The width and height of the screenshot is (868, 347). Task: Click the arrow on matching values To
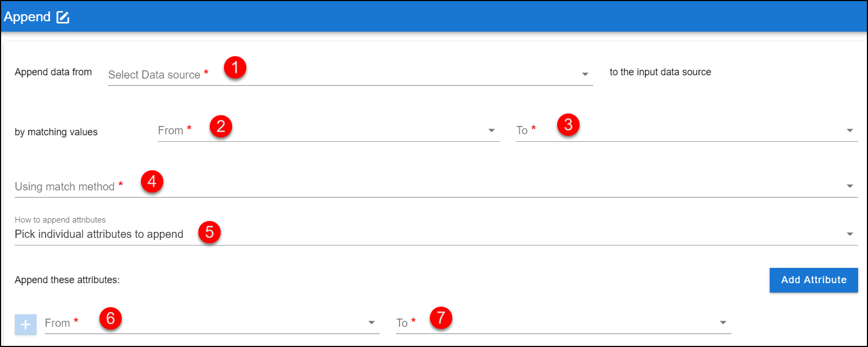click(x=850, y=130)
